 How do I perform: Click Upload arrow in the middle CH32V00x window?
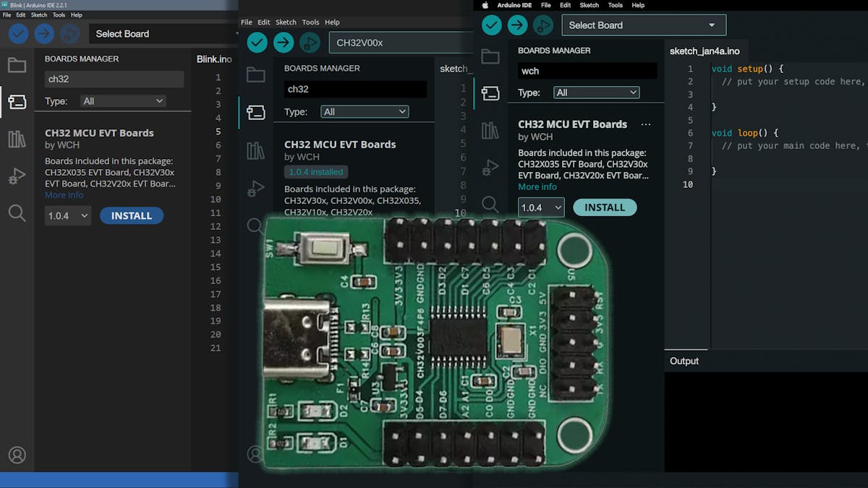click(x=284, y=43)
